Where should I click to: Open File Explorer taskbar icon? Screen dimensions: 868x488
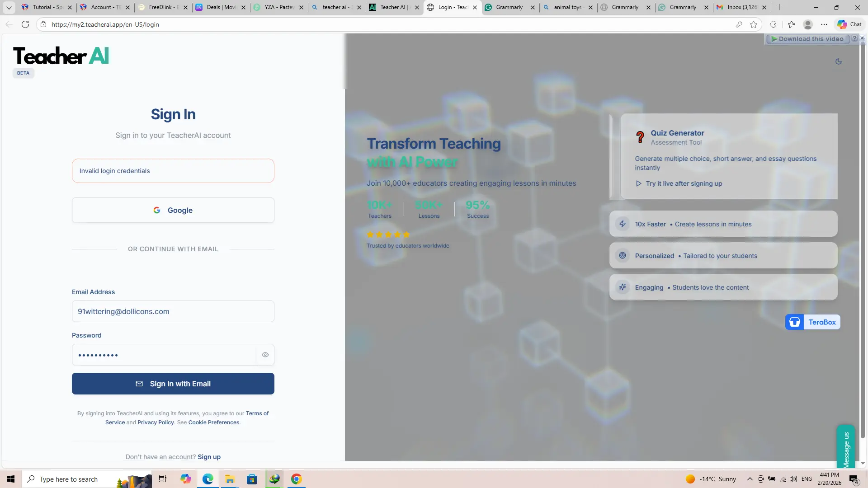coord(230,479)
